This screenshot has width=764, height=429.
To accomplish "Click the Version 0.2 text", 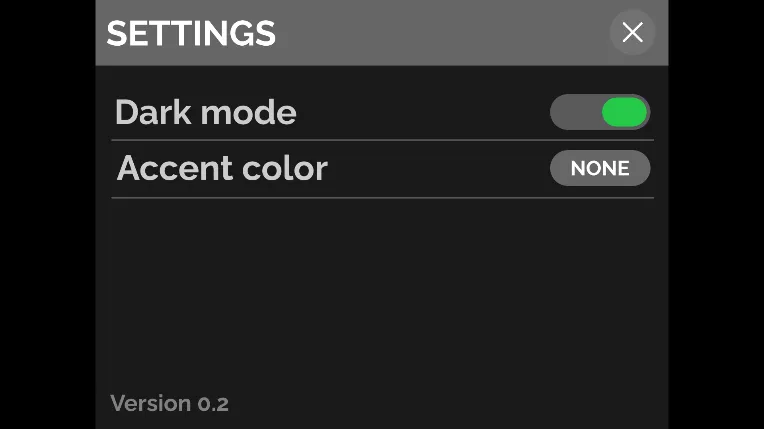I will [x=169, y=404].
